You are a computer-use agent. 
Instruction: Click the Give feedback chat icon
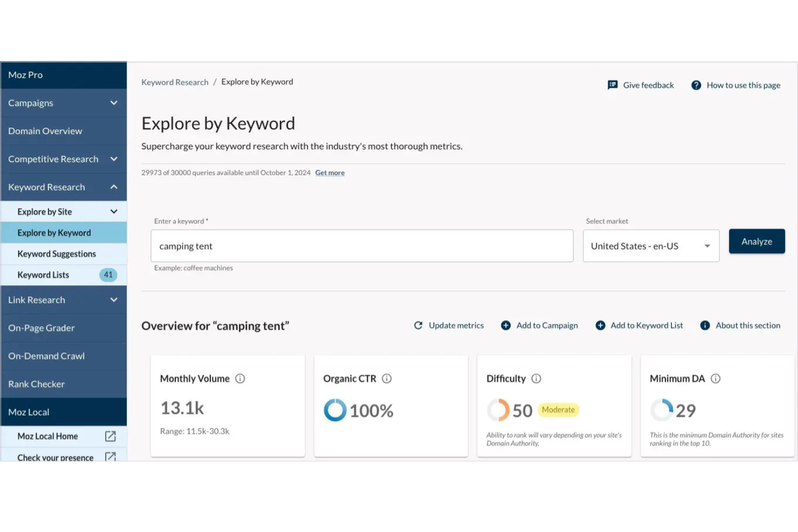[613, 85]
